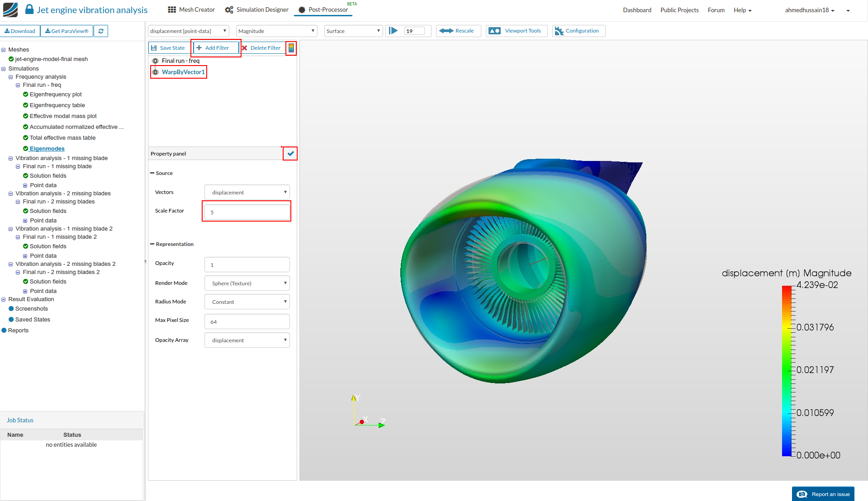
Task: Click the Add Filter button
Action: tap(216, 48)
